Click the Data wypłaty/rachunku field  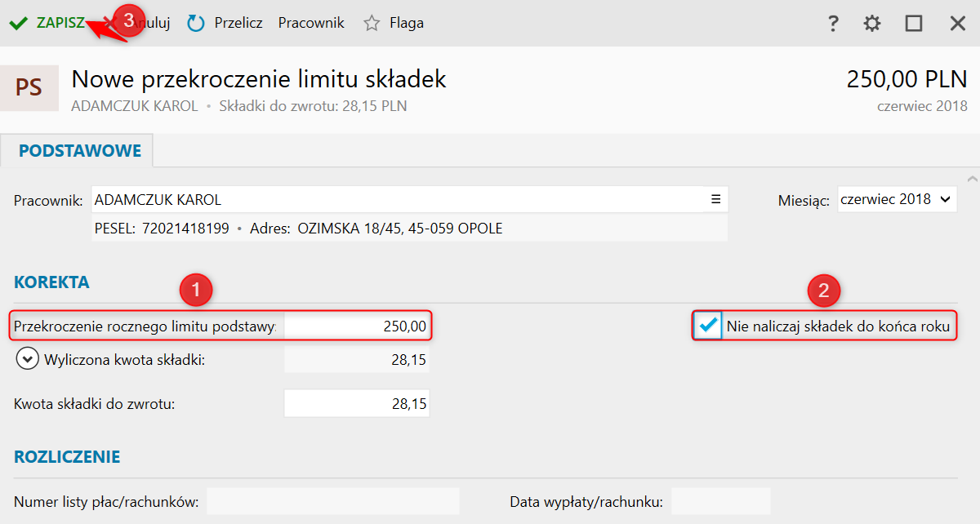coord(720,501)
